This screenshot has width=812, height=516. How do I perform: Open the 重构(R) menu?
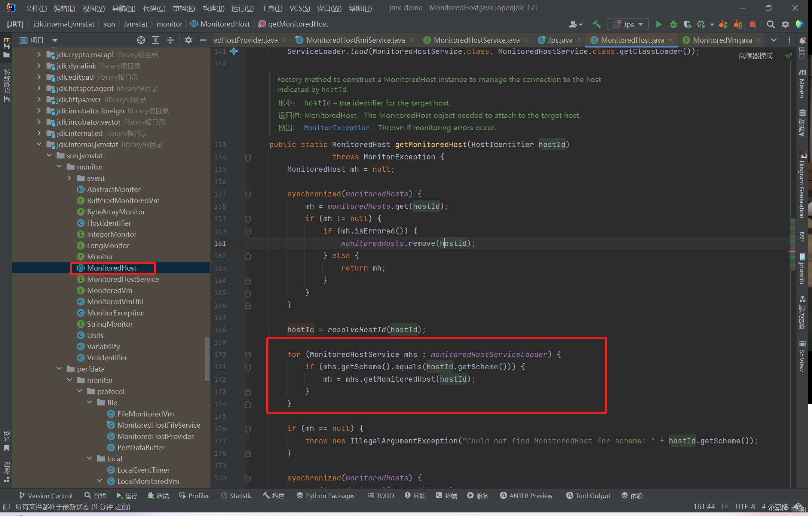click(x=184, y=8)
